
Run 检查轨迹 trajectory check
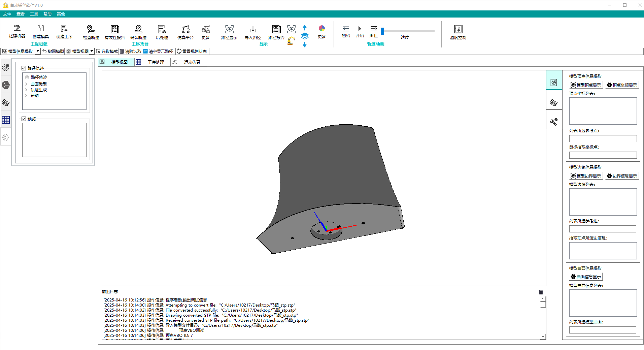coord(91,32)
